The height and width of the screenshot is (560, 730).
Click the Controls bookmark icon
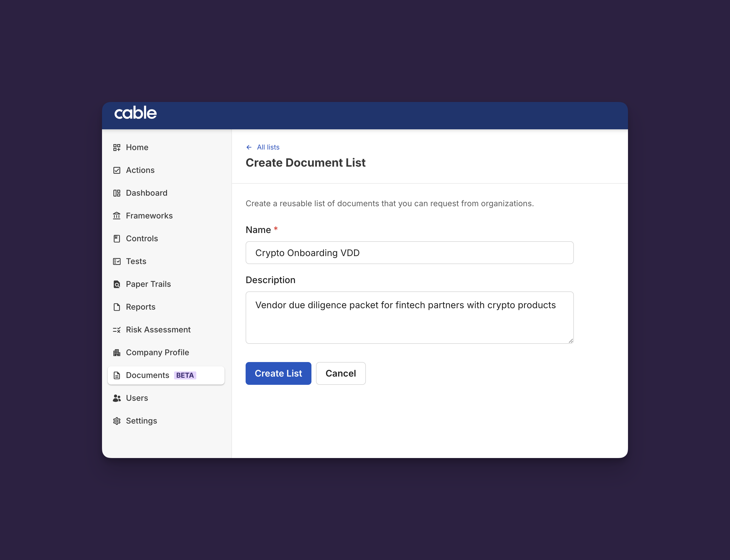pyautogui.click(x=117, y=239)
